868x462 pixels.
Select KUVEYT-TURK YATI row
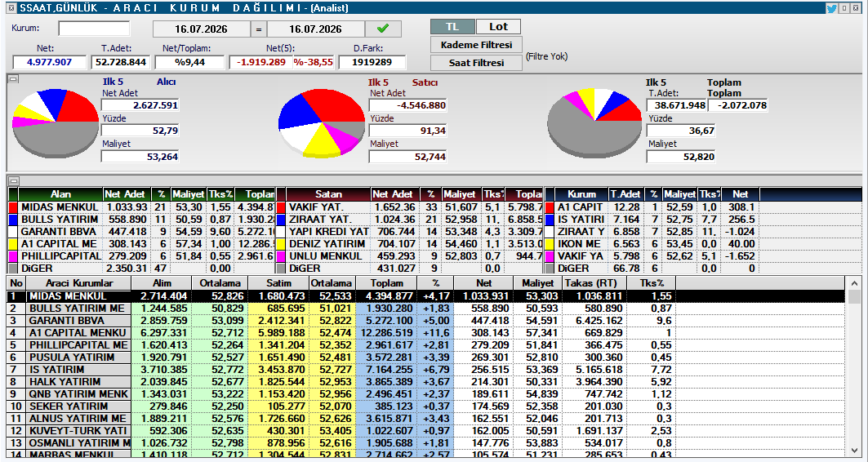point(427,430)
